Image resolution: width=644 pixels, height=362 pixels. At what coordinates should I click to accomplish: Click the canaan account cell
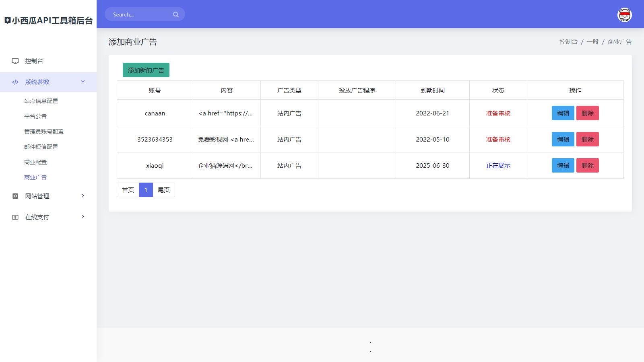coord(155,113)
